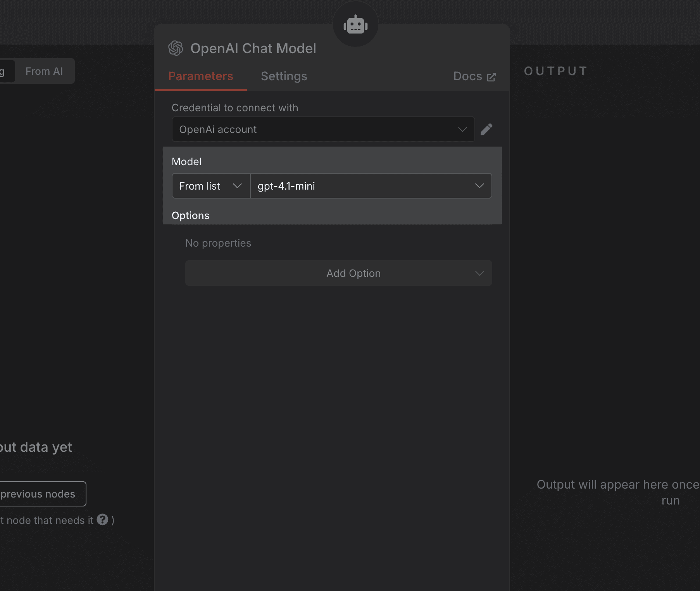
Task: Switch to the Settings tab
Action: [284, 76]
